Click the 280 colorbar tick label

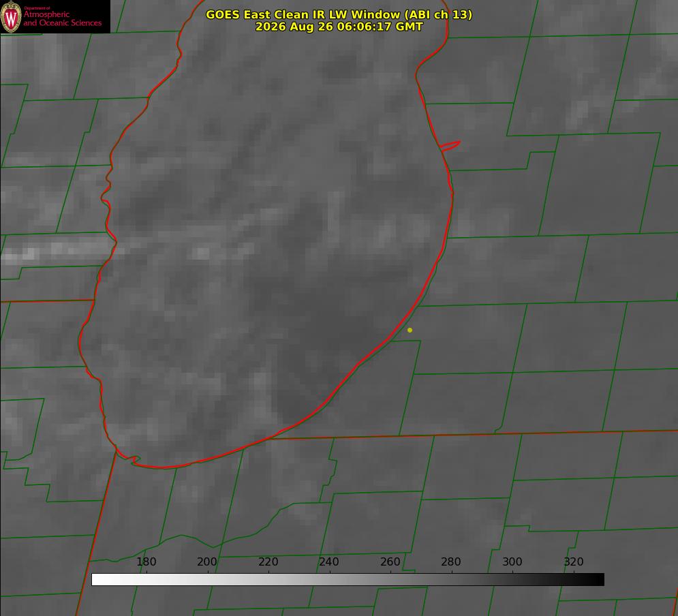[x=451, y=561]
